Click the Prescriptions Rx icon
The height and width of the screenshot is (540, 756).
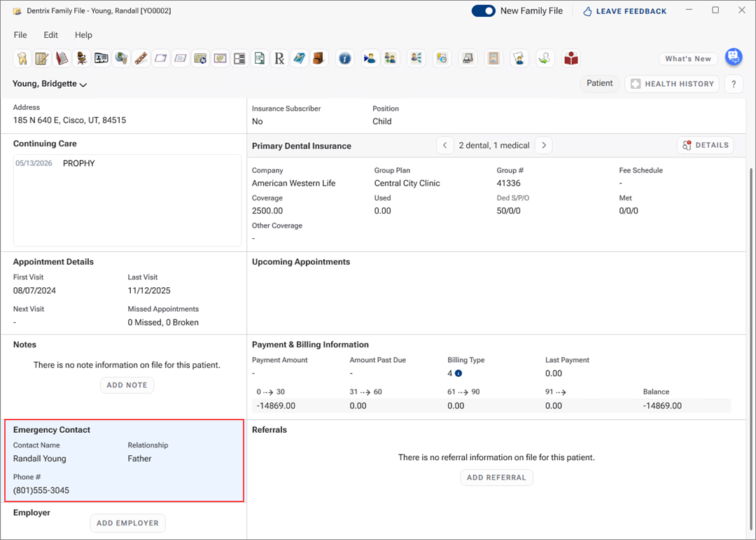coord(279,59)
